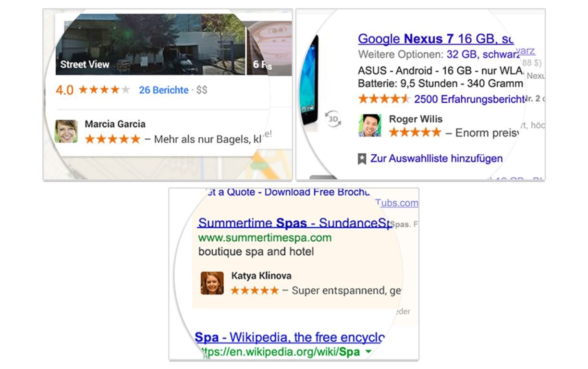Click Katya Klinova's profile photo

pyautogui.click(x=212, y=283)
